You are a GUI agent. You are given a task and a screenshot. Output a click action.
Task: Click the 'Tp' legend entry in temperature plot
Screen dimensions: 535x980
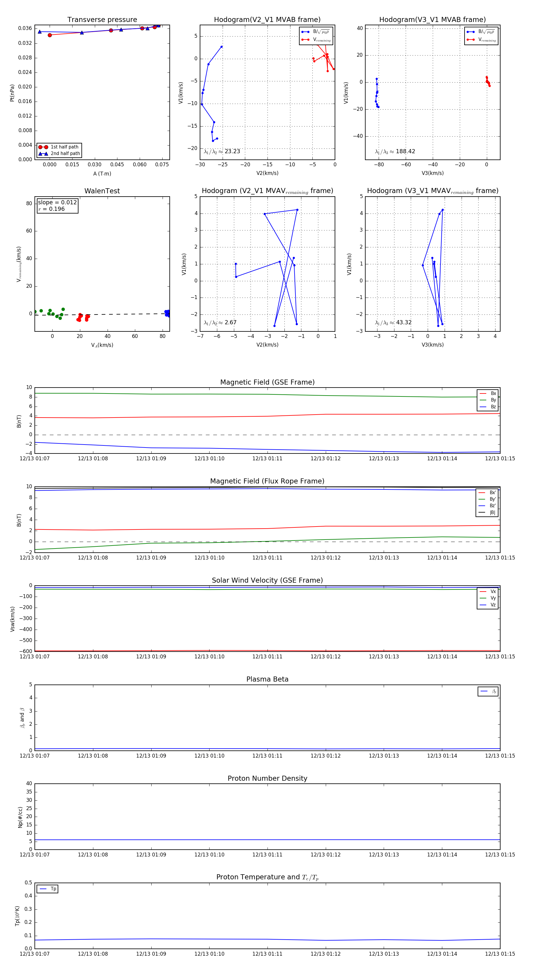click(48, 889)
